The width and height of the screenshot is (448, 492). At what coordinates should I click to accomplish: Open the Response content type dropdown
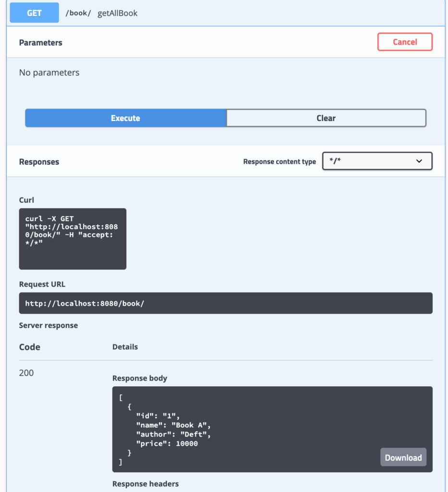point(377,161)
